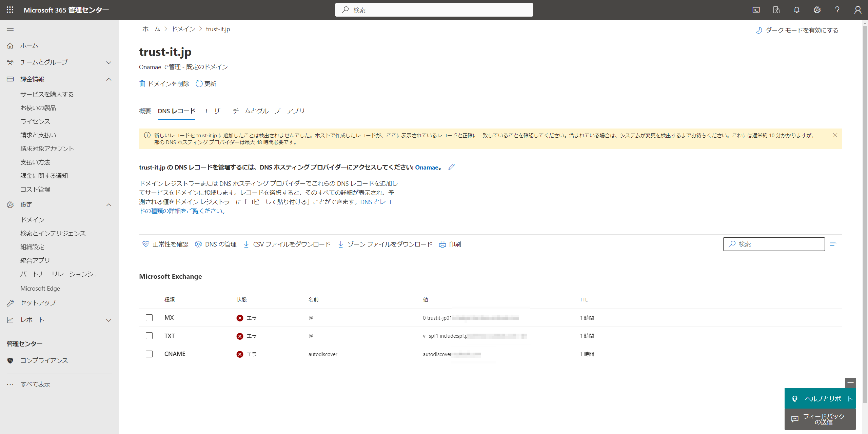Screen dimensions: 868x434
Task: Switch to the ユーザー tab
Action: (214, 111)
